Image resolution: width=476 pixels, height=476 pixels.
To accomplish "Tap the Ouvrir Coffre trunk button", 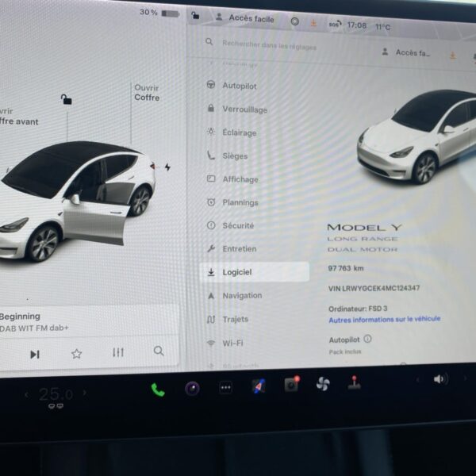I will [x=147, y=93].
